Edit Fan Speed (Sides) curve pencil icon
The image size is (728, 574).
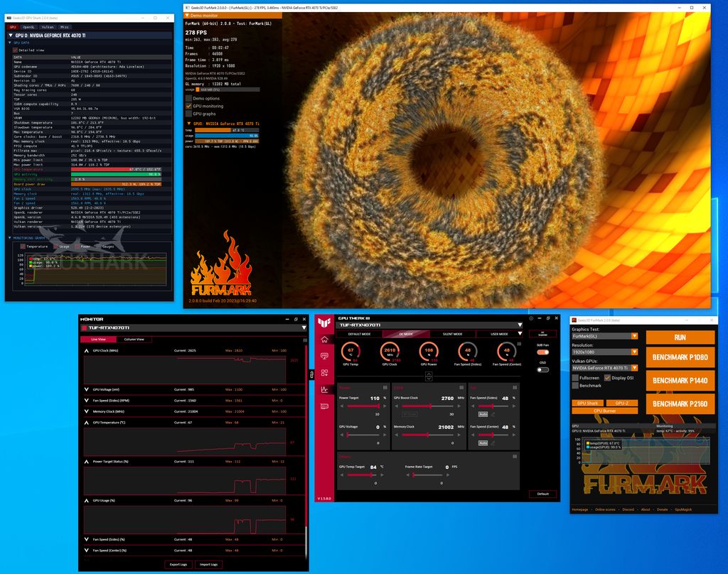pos(493,414)
